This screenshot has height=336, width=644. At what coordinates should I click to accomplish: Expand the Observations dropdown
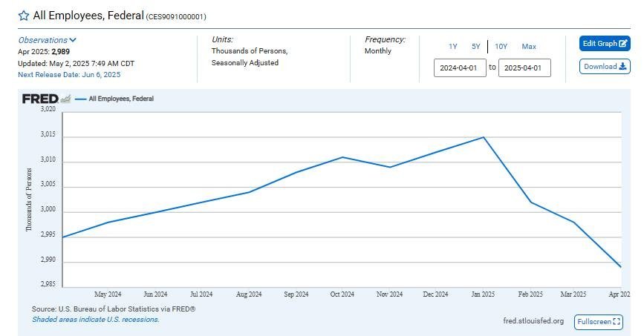[x=47, y=40]
